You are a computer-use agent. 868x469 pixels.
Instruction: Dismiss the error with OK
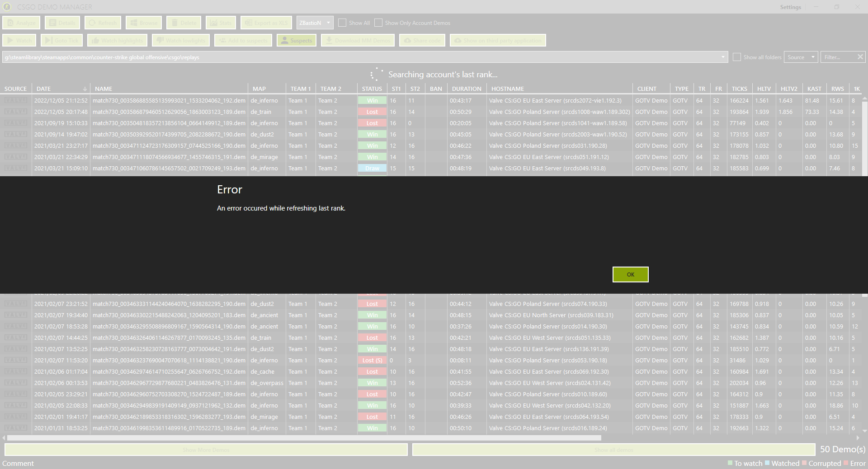click(630, 274)
